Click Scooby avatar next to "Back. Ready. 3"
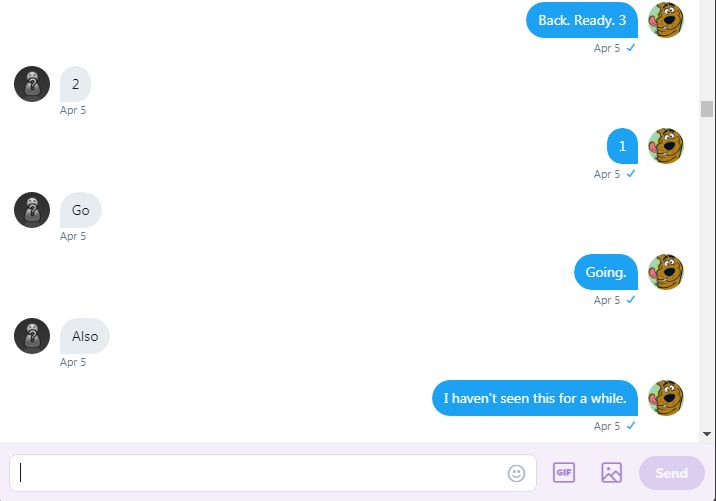 click(x=666, y=20)
